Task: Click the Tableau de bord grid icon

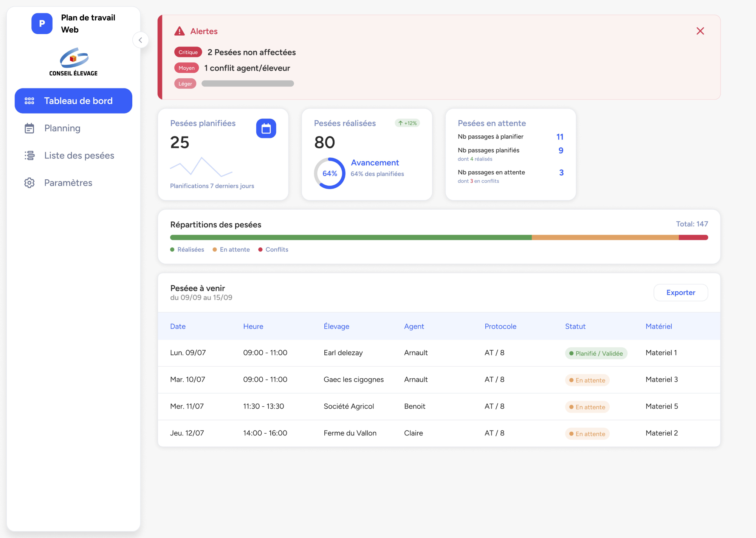Action: click(x=29, y=101)
